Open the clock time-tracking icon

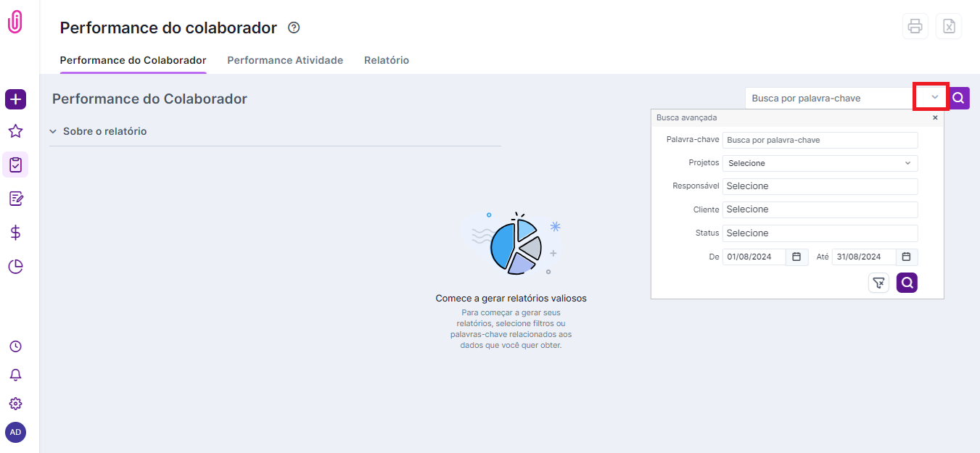[15, 346]
